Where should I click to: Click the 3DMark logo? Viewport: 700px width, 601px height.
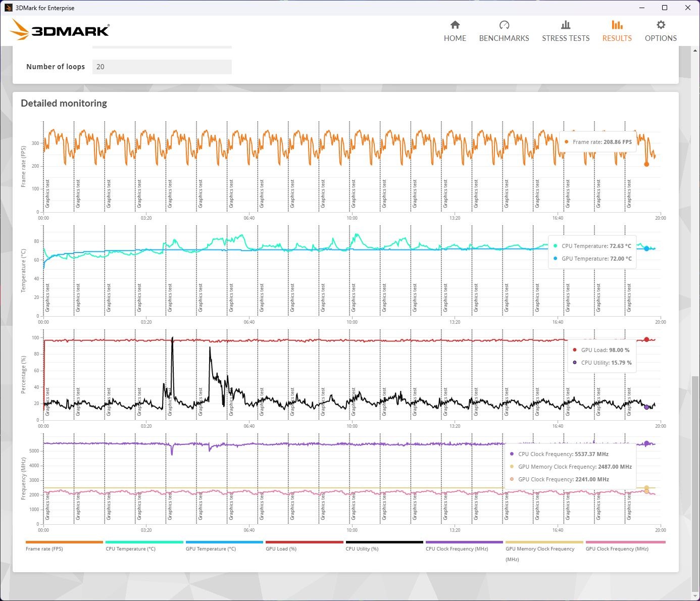click(60, 30)
